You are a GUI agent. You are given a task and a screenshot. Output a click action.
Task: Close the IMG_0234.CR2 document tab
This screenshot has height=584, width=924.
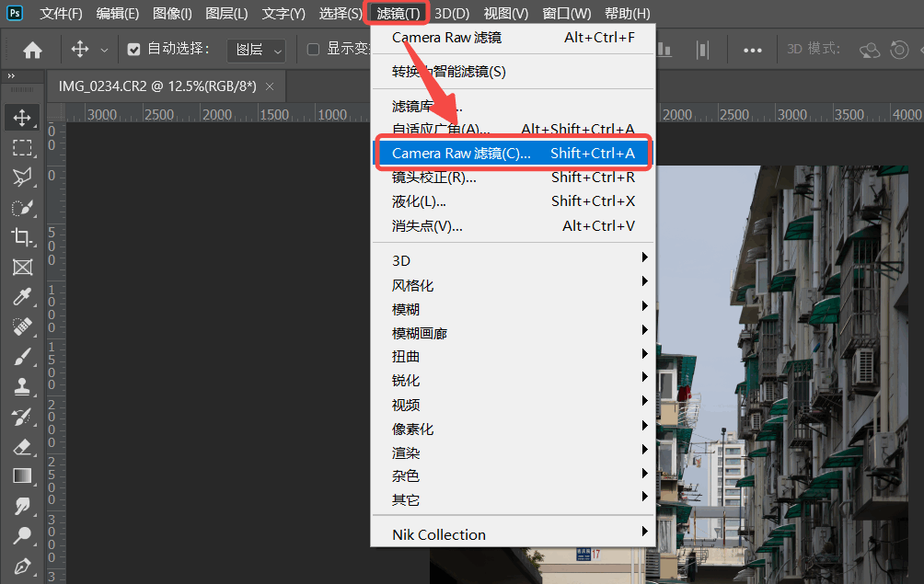pyautogui.click(x=270, y=86)
